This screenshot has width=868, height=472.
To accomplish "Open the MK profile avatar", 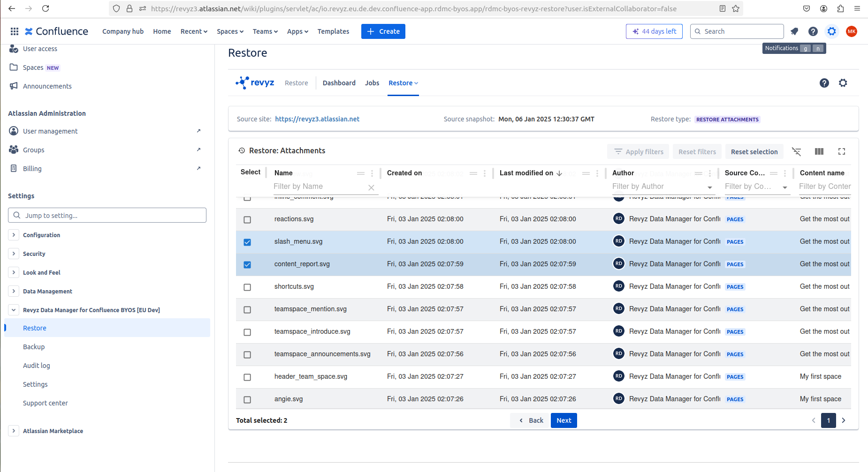I will coord(852,31).
